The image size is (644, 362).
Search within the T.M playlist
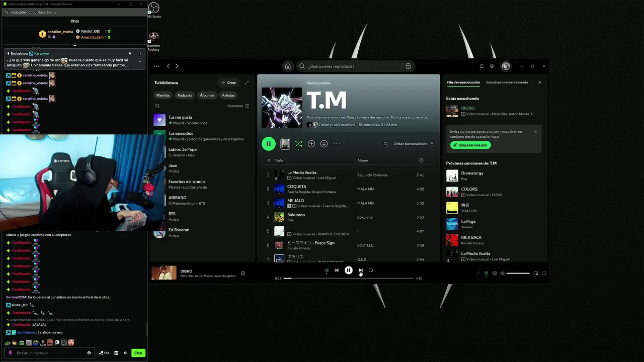[x=386, y=144]
